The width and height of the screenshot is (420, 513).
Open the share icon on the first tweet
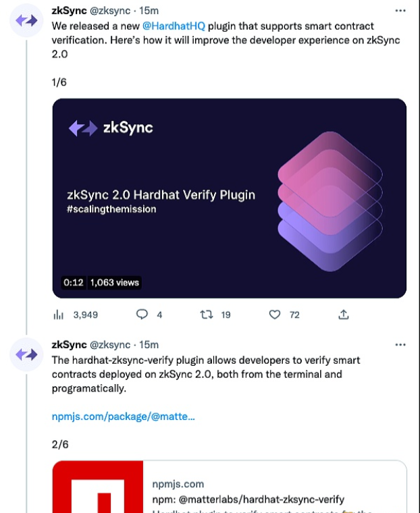coord(343,315)
